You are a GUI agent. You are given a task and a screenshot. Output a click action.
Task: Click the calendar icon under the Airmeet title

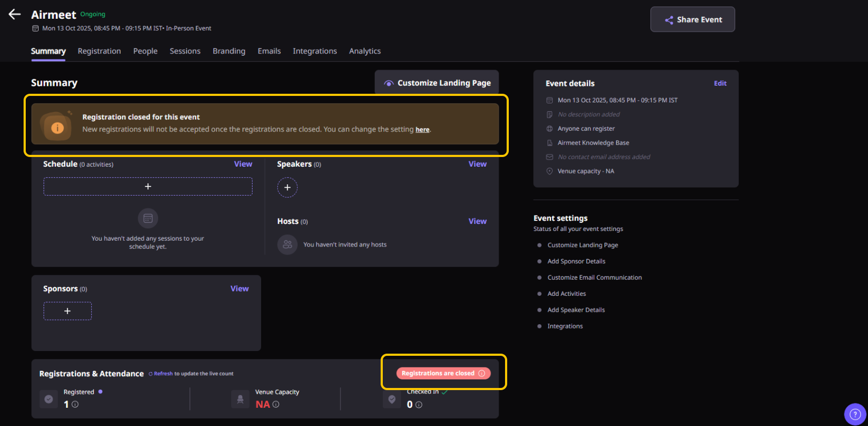pos(35,28)
